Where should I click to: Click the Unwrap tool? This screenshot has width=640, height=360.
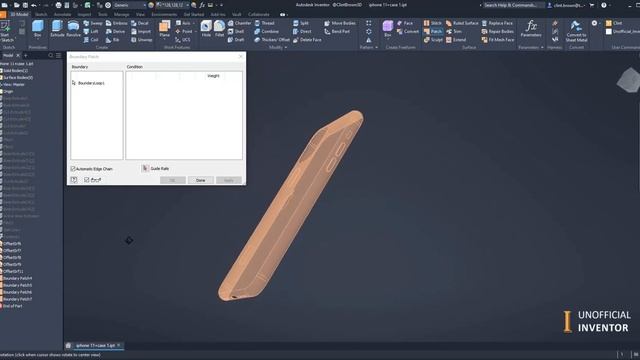[x=142, y=40]
